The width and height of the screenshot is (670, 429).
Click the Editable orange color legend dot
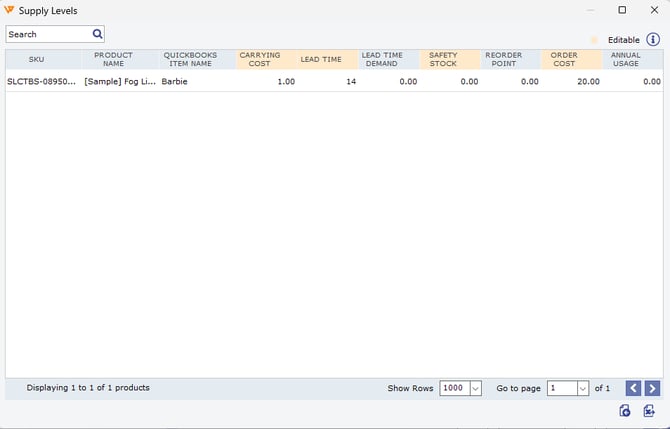[594, 40]
